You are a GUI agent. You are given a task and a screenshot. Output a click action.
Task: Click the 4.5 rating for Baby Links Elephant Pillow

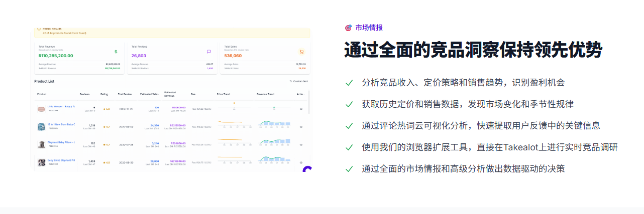(106, 162)
